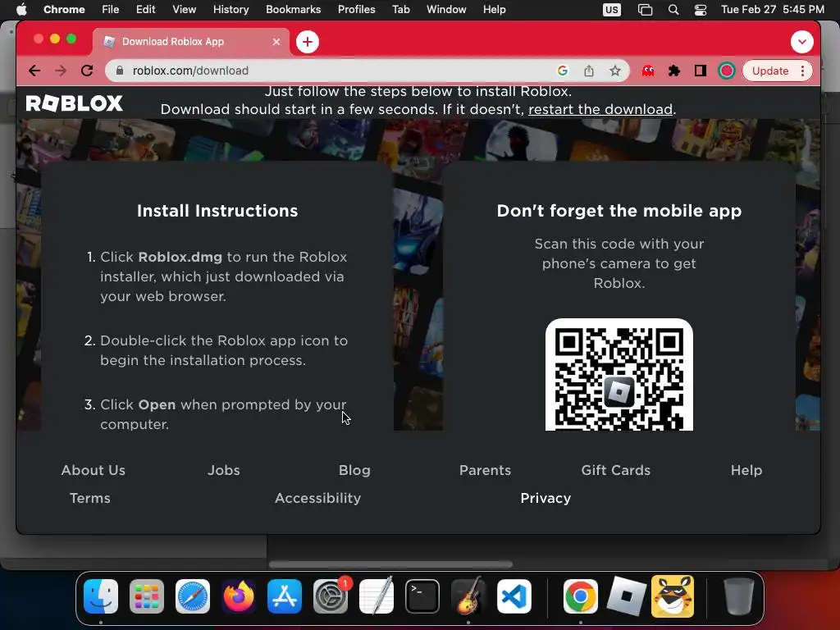
Task: Open the About Us footer link
Action: 94,470
